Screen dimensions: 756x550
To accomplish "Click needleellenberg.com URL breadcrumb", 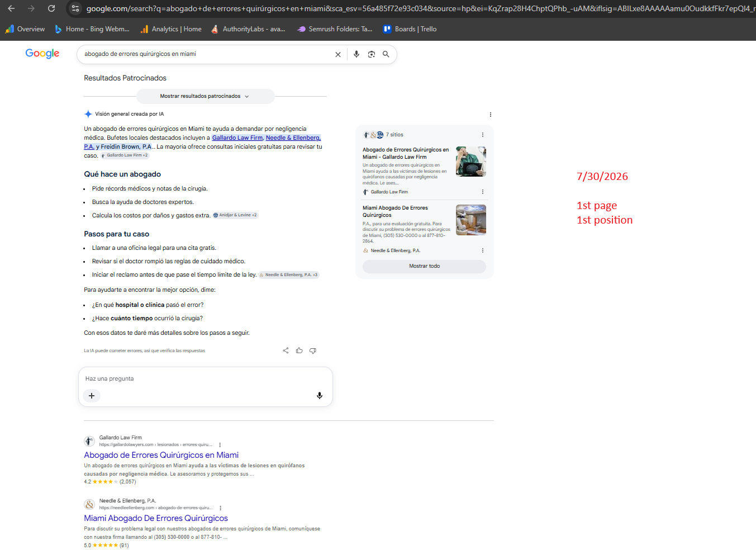I will pos(156,508).
